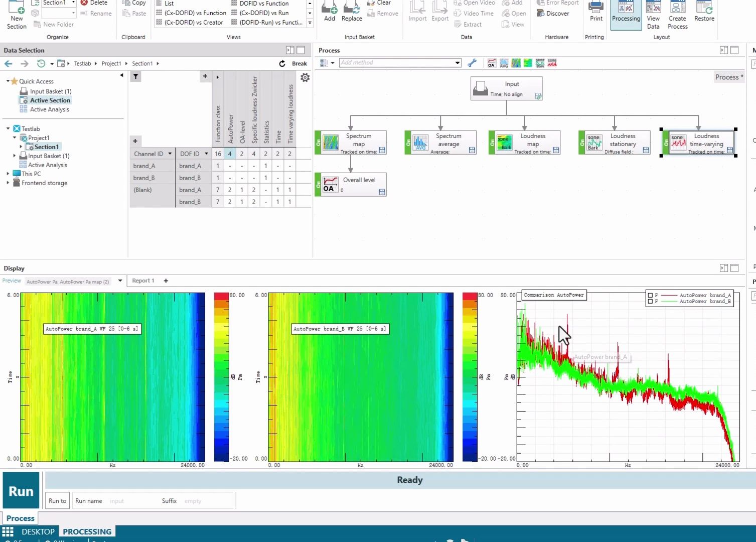Switch to the DESKTOP workspace tab
The image size is (756, 542).
point(38,531)
